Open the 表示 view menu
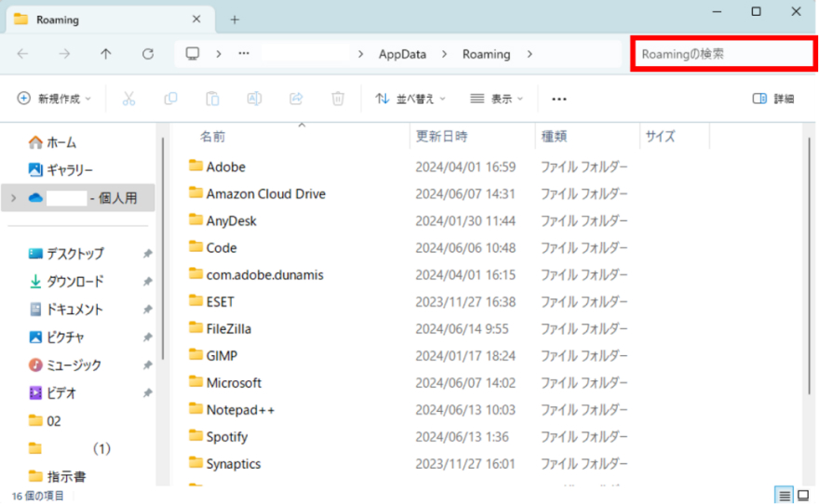 [x=496, y=99]
